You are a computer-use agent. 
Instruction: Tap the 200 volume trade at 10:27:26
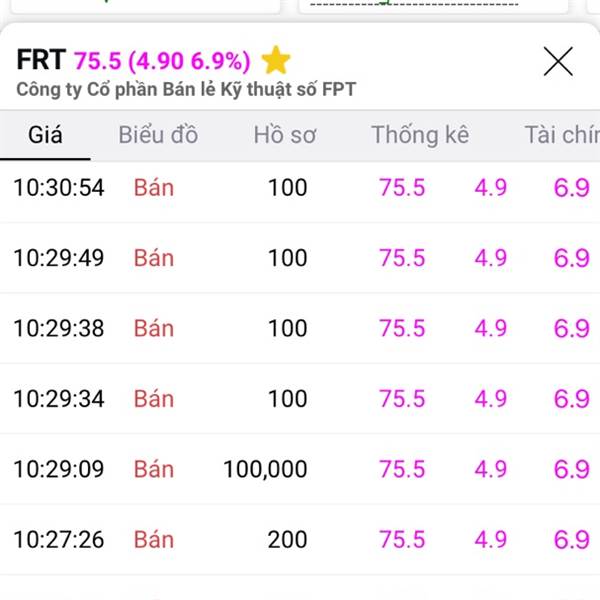[x=287, y=540]
